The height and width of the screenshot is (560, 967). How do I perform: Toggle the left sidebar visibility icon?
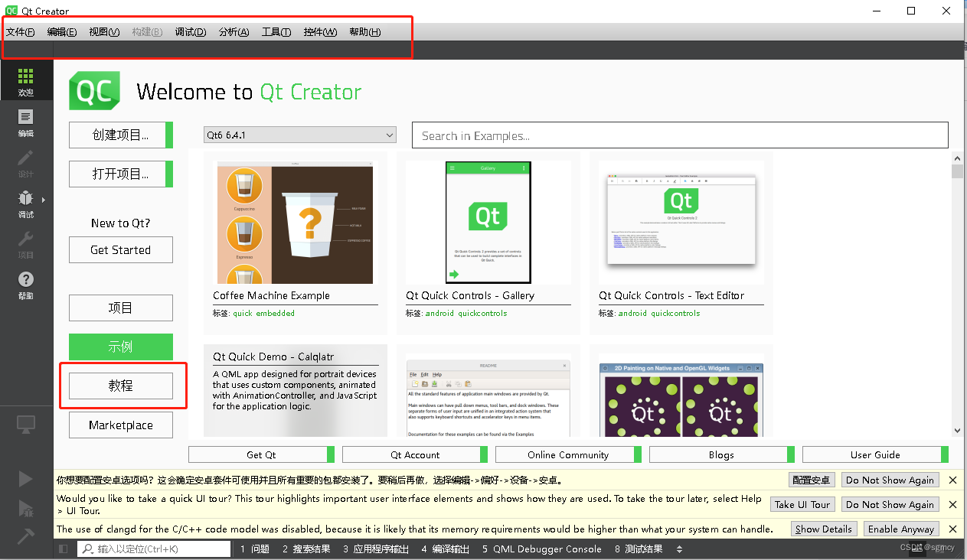click(x=64, y=549)
